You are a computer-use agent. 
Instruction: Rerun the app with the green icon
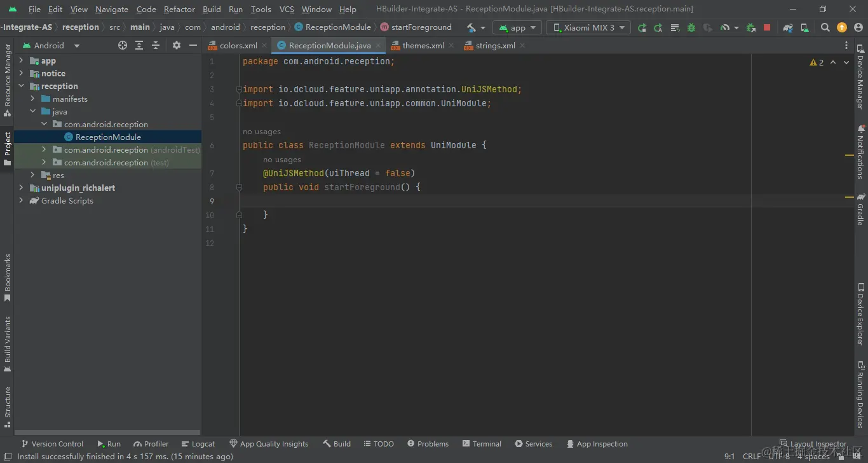tap(642, 27)
